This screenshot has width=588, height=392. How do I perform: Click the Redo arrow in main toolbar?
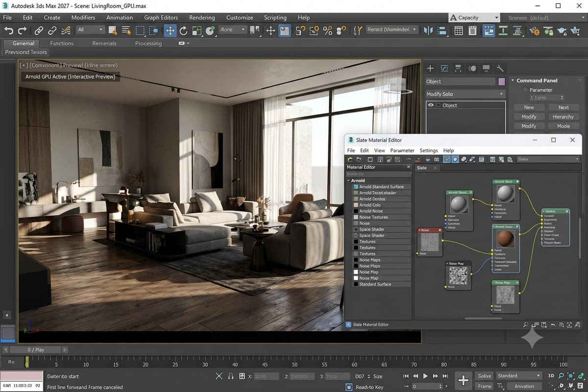click(x=23, y=30)
